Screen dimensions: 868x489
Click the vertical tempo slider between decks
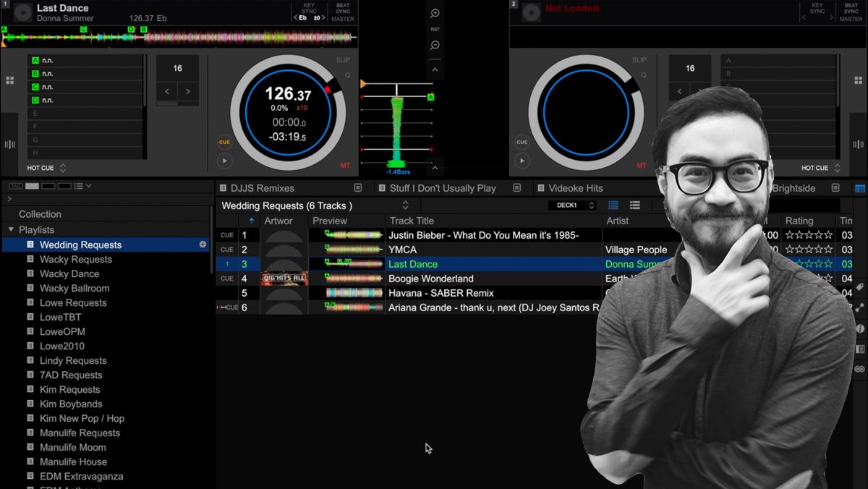click(398, 116)
